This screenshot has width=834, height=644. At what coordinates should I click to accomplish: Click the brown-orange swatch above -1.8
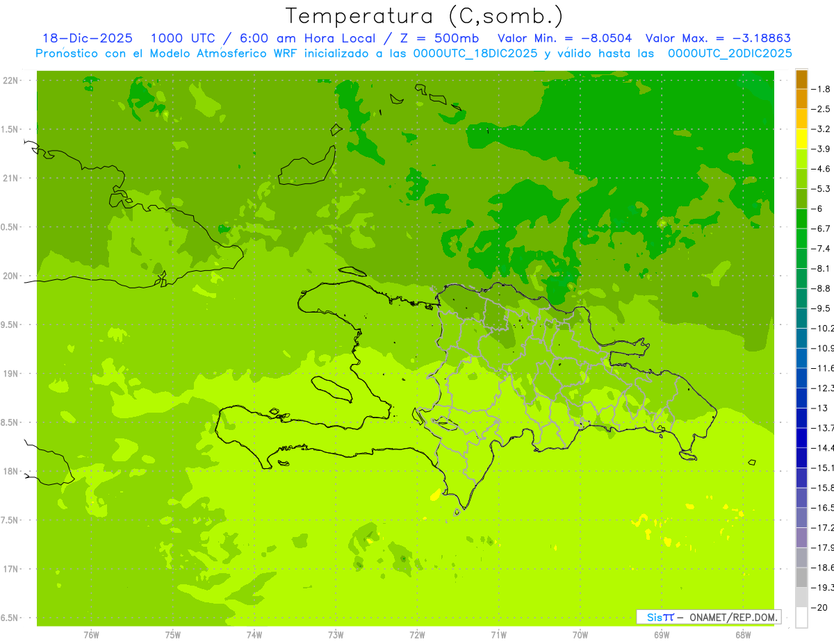[801, 79]
